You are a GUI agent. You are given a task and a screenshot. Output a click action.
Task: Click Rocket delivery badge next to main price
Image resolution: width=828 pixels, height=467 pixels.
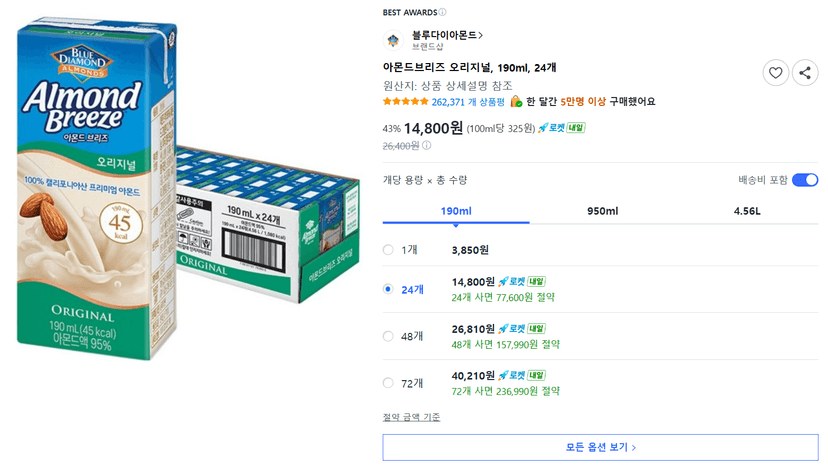click(x=561, y=128)
